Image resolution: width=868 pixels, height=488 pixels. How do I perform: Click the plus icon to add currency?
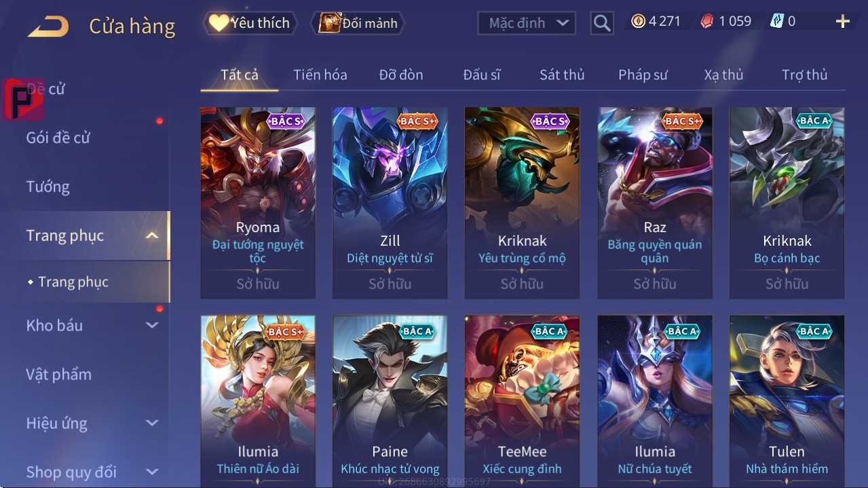click(842, 21)
